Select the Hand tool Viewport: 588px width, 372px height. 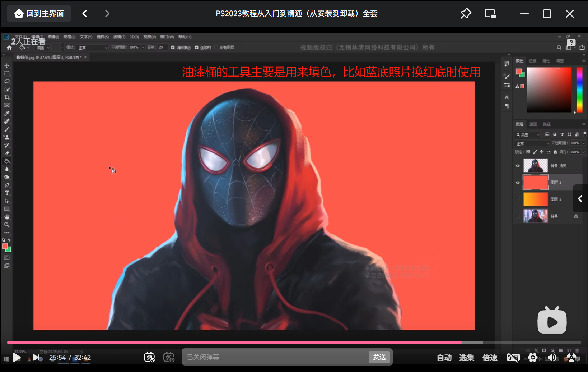point(7,217)
